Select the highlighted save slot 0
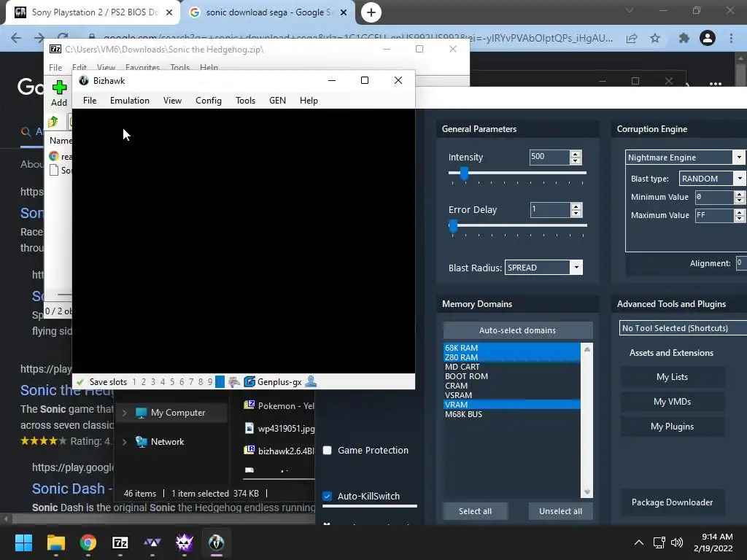This screenshot has height=560, width=747. pos(220,382)
